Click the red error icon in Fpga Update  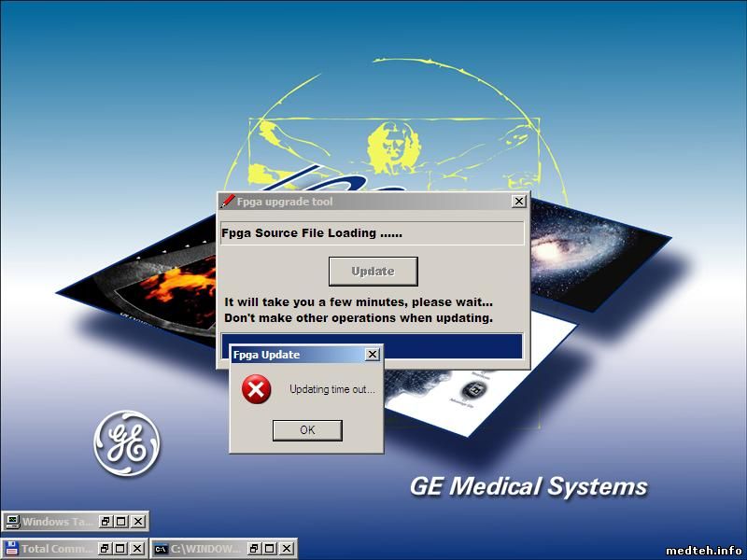point(256,389)
